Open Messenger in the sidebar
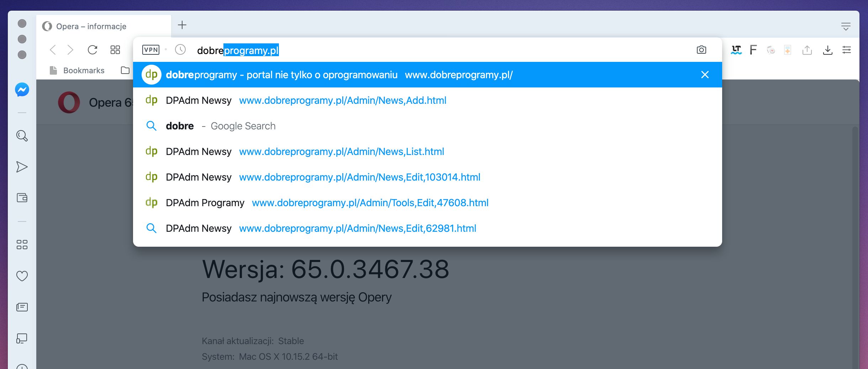This screenshot has height=369, width=868. point(22,90)
